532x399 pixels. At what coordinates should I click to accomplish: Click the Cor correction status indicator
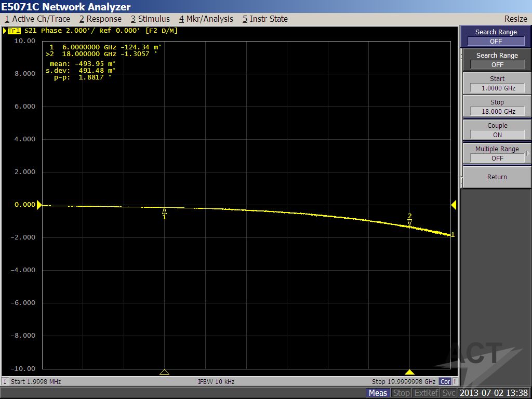(x=445, y=381)
